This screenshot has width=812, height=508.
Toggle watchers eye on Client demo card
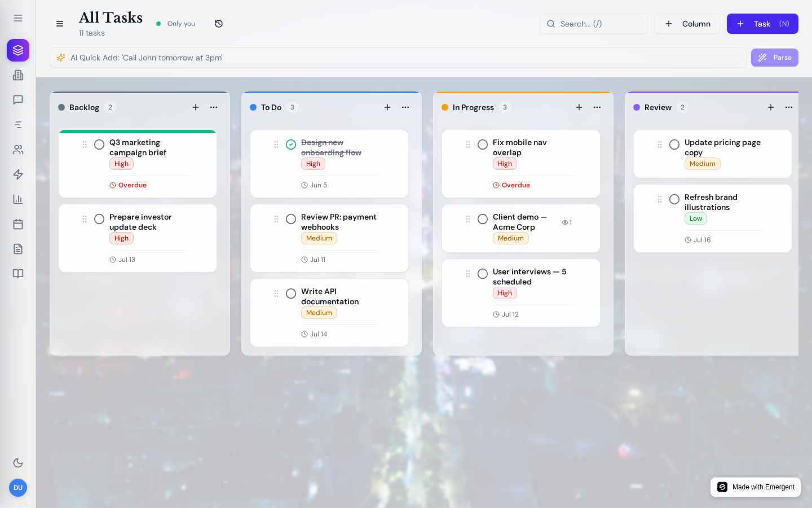567,222
